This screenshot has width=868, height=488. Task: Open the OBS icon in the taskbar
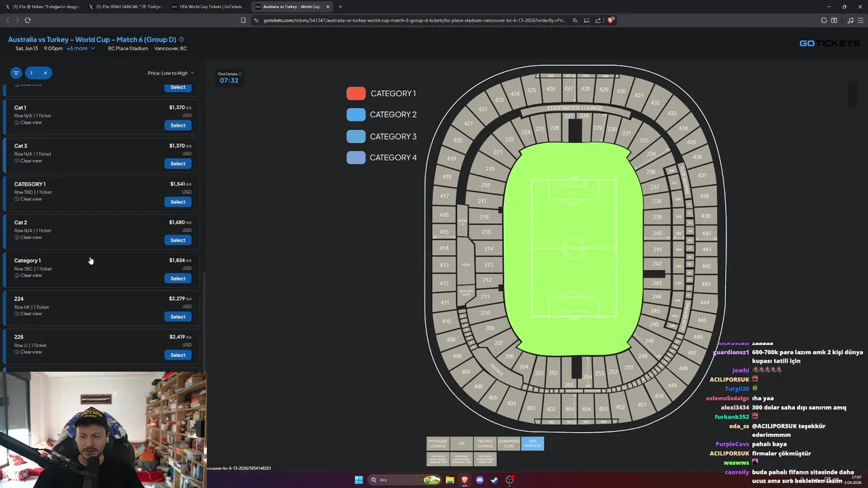[509, 480]
